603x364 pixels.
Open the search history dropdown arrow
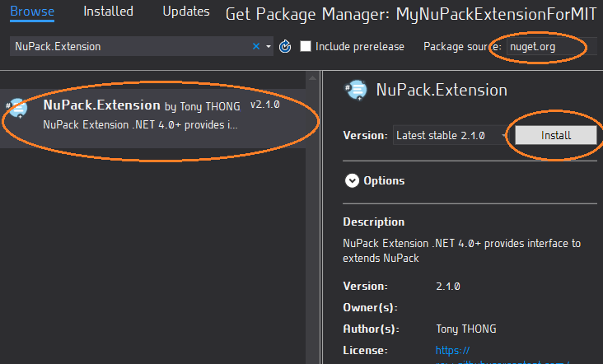point(269,46)
